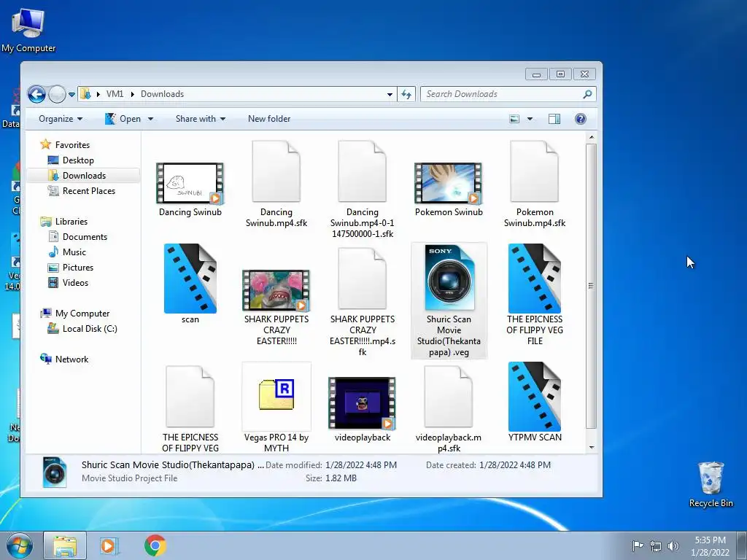Click the Back navigation arrow
The width and height of the screenshot is (747, 560).
[x=36, y=94]
